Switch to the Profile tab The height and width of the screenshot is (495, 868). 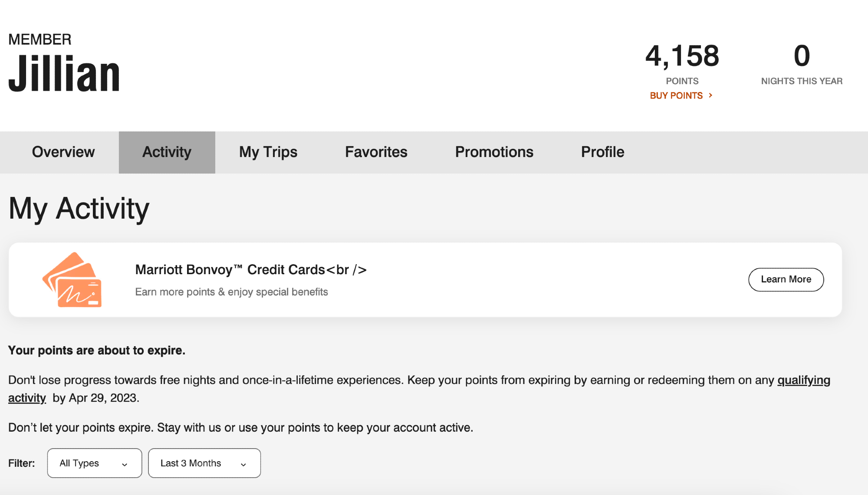[x=602, y=152]
